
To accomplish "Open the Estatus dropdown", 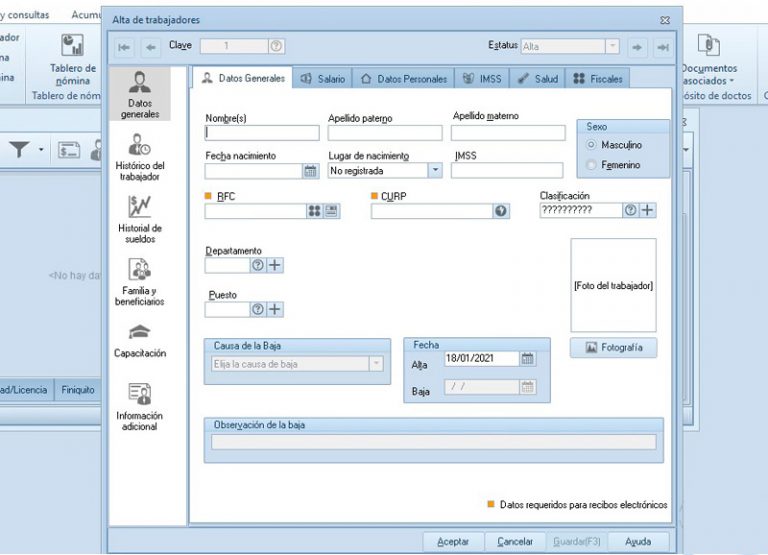I will (x=612, y=46).
